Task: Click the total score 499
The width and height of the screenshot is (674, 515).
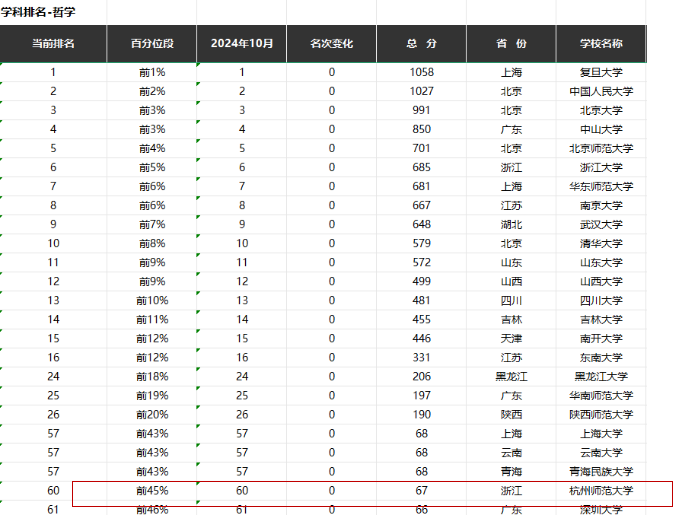Action: [421, 281]
